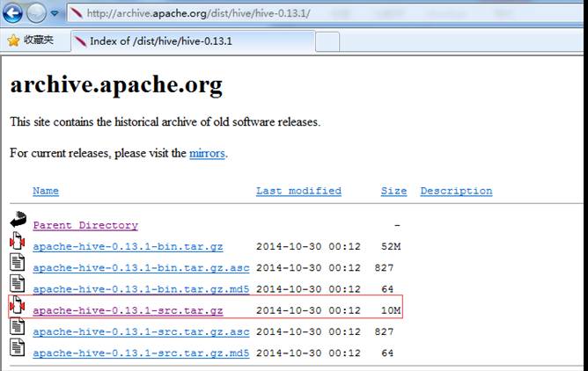Open apache-hive-0.13.1-src.tar.gz.asc signature file

[141, 332]
